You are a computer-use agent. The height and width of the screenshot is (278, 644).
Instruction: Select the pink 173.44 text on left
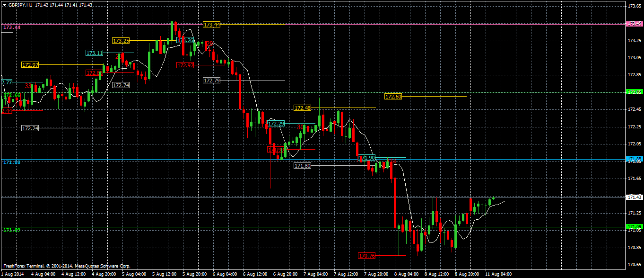[x=12, y=27]
